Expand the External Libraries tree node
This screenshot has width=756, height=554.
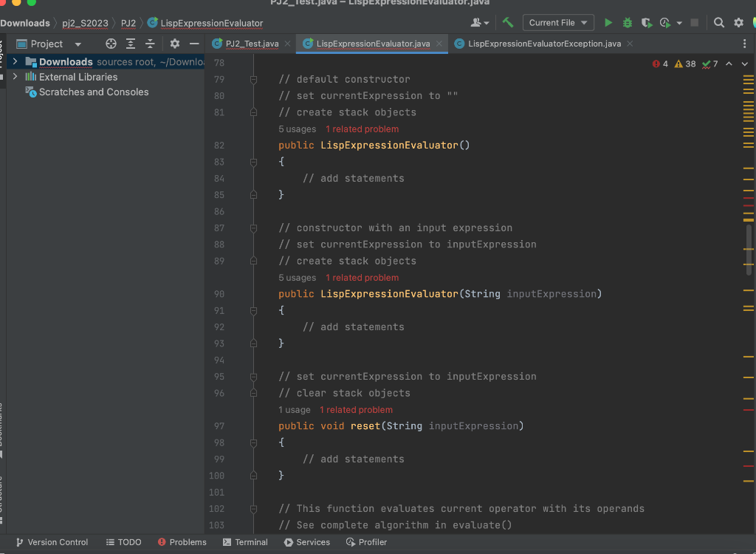coord(15,77)
